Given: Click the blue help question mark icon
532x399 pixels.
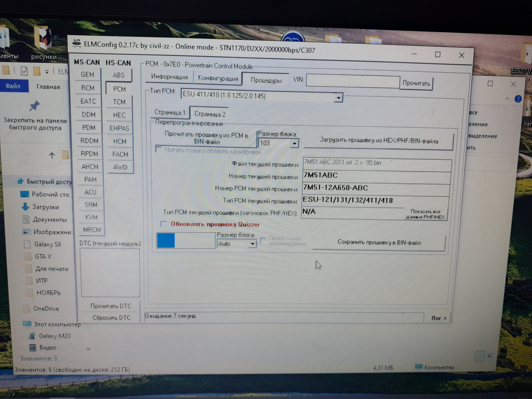Looking at the screenshot, I should (518, 99).
